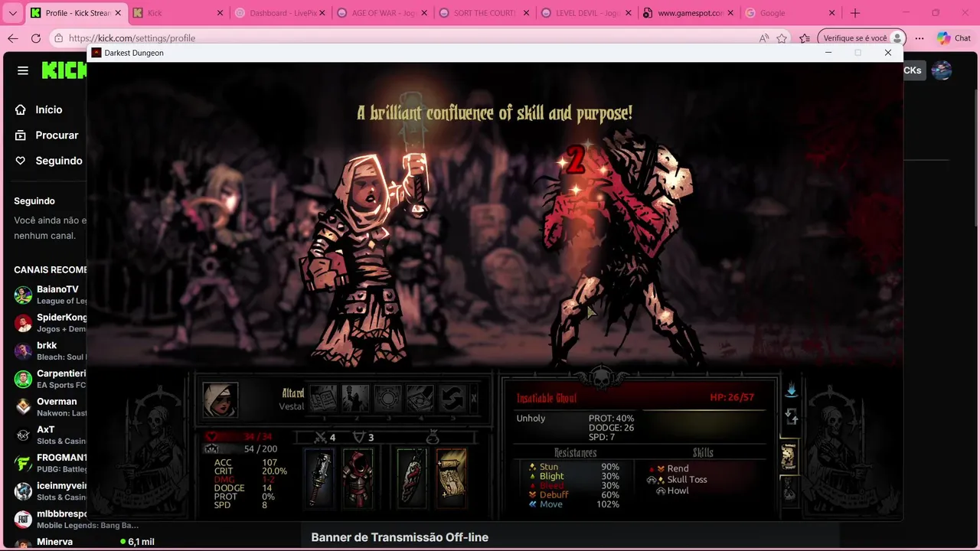Screen dimensions: 980x551
Task: Click the read aloud icon
Action: pyautogui.click(x=763, y=38)
